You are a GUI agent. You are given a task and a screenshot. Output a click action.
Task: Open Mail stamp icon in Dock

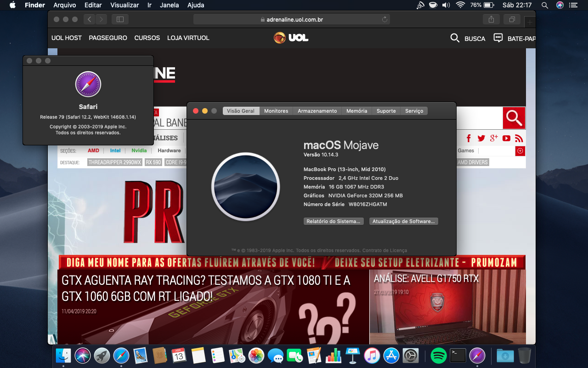pos(141,356)
